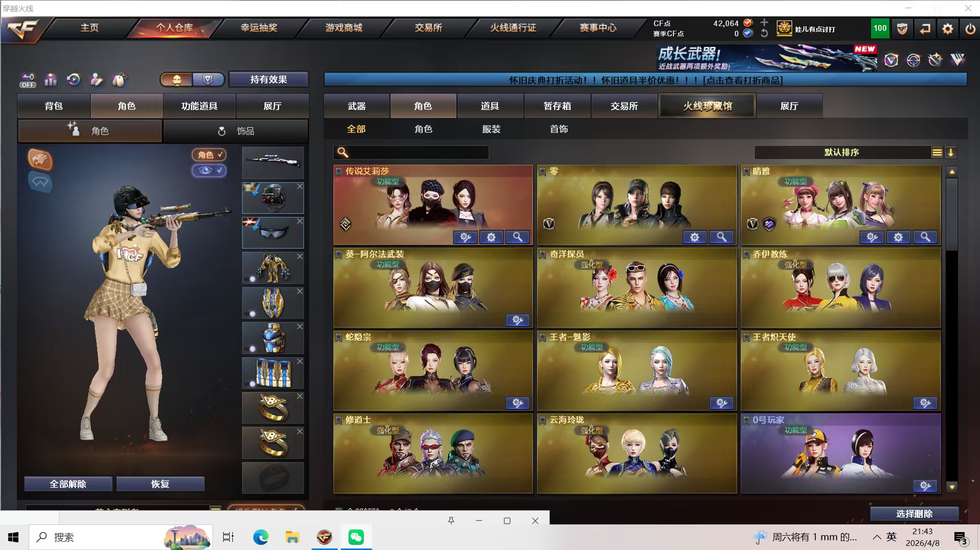Click the 选择删除 button
The width and height of the screenshot is (980, 550).
(x=914, y=514)
